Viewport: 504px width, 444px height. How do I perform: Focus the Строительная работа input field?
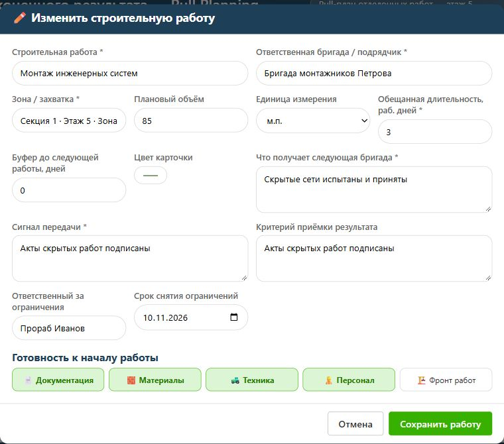pyautogui.click(x=130, y=74)
